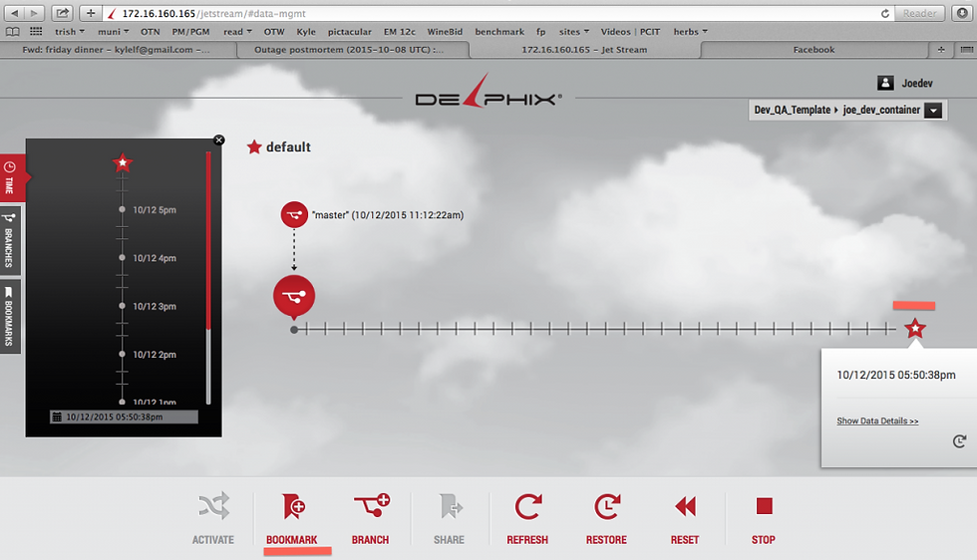This screenshot has height=560, width=977.
Task: Create a new branch with Branch icon
Action: coord(371,506)
